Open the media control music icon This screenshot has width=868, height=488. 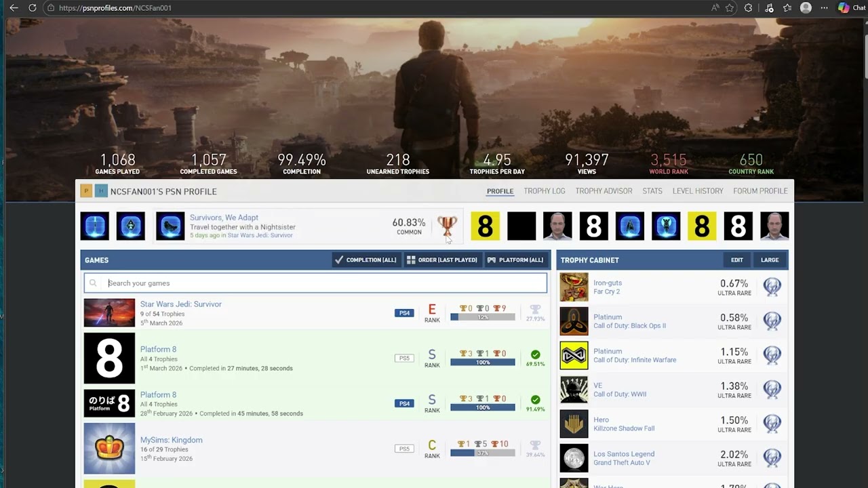(769, 7)
